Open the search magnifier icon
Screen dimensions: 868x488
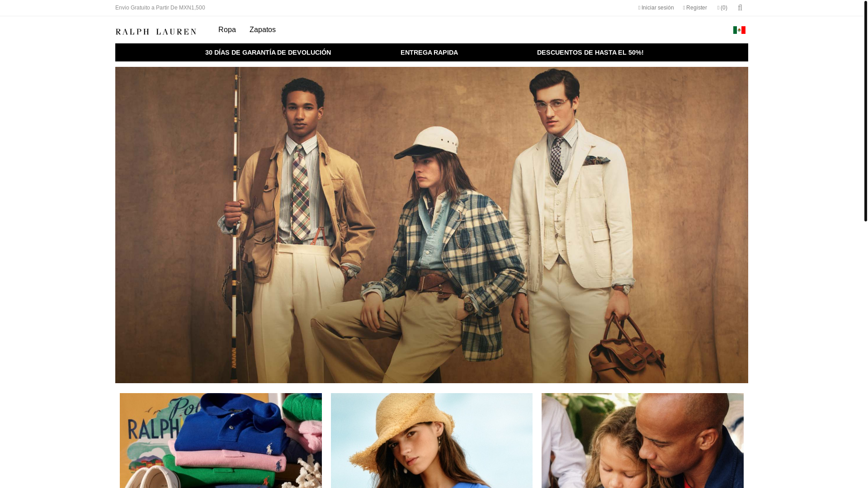pyautogui.click(x=740, y=8)
